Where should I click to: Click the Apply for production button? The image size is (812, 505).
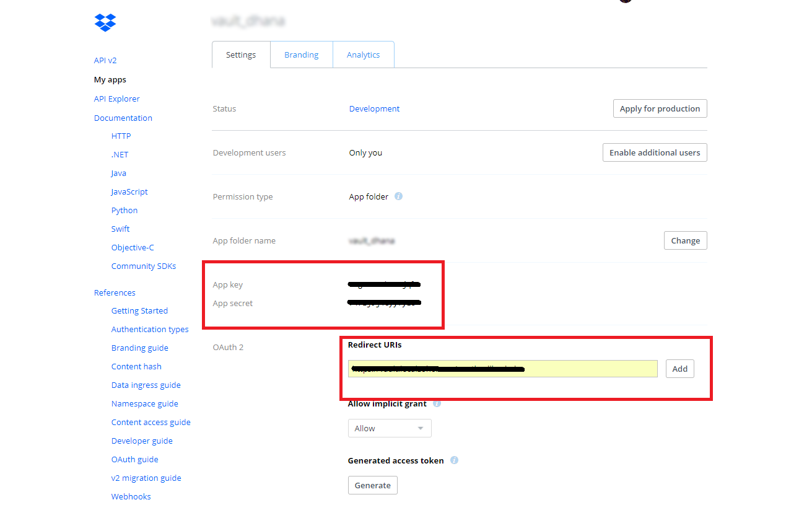tap(660, 108)
